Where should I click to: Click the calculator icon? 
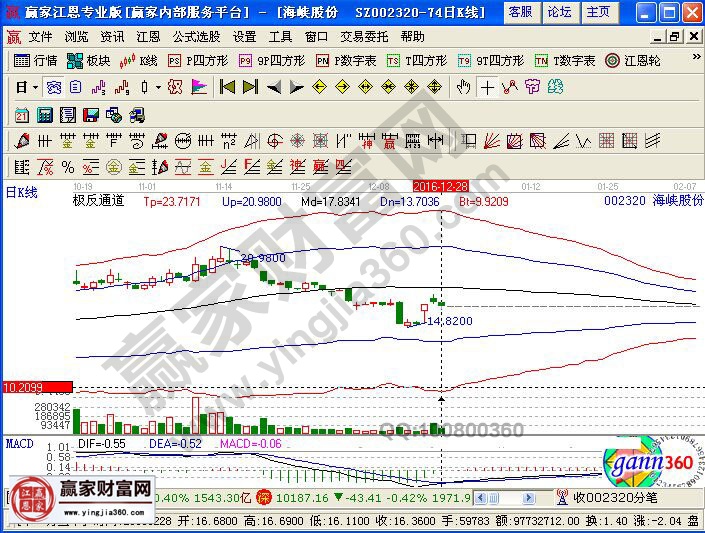coord(43,114)
